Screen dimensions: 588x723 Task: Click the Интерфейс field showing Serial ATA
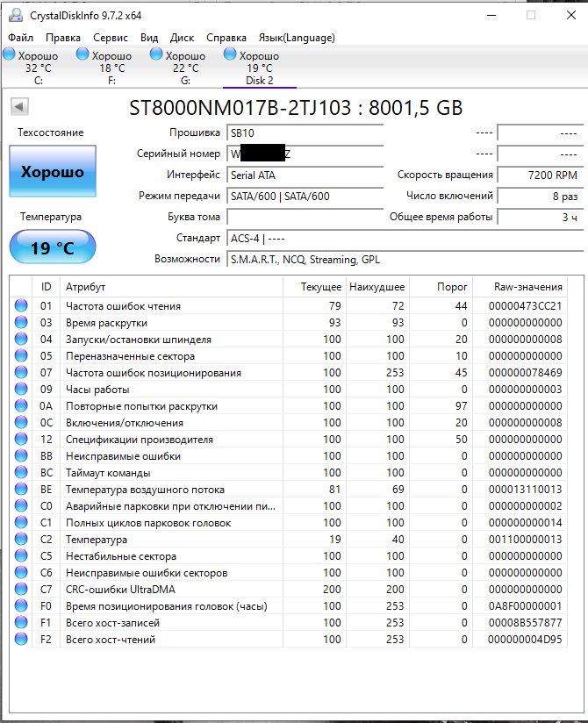(305, 175)
